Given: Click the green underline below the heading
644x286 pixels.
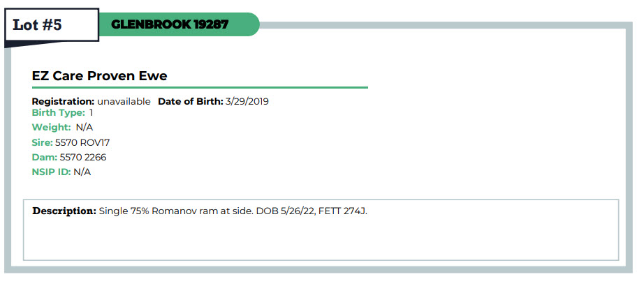Looking at the screenshot, I should [x=200, y=87].
